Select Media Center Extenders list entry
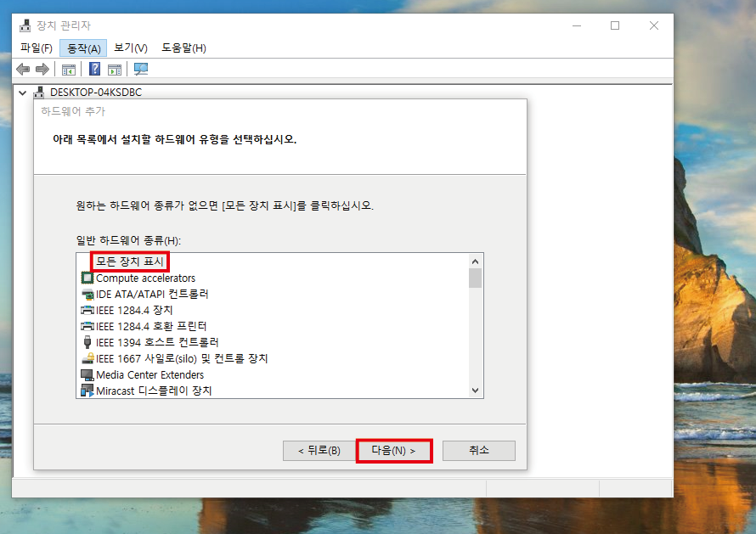Screen dimensions: 756x534 [x=150, y=374]
